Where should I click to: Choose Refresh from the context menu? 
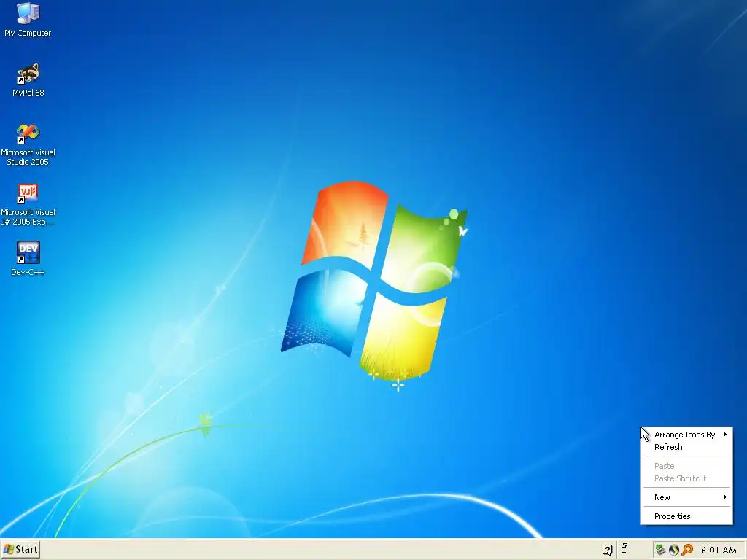(x=686, y=447)
